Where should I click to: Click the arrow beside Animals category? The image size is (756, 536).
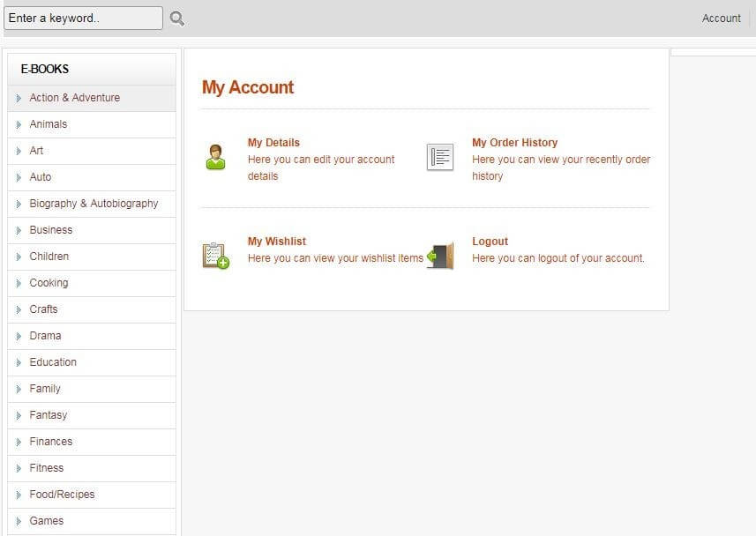(19, 125)
